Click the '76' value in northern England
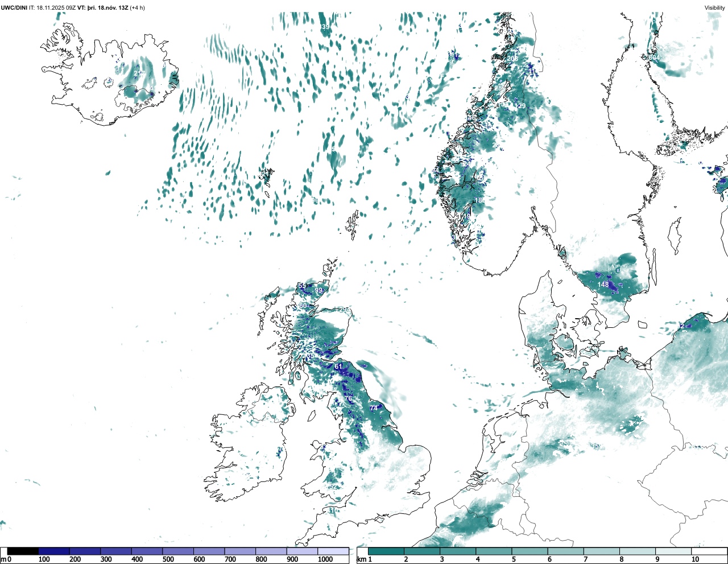Image resolution: width=728 pixels, height=564 pixels. 349,398
